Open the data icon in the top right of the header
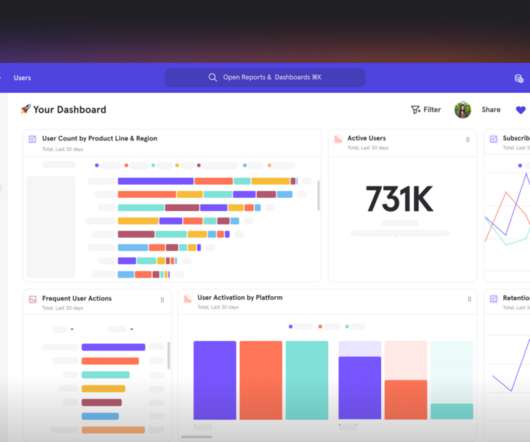530x442 pixels. 519,78
